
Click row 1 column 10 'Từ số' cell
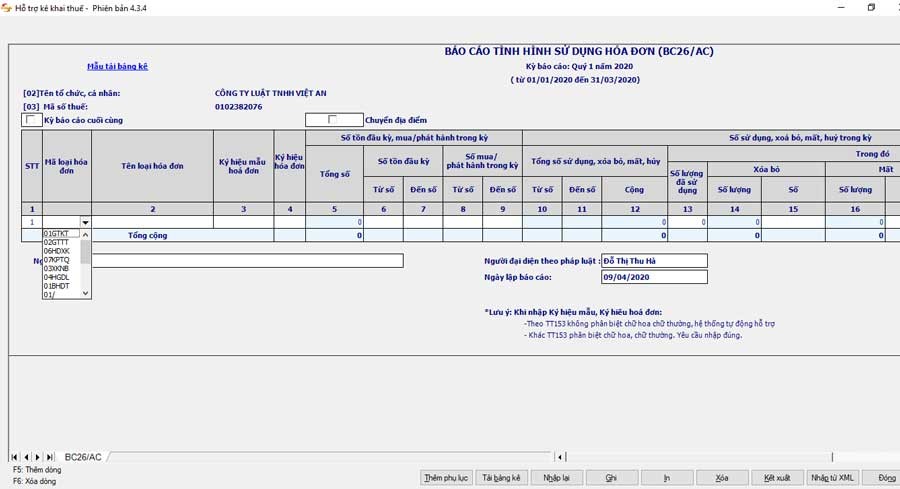click(x=542, y=222)
